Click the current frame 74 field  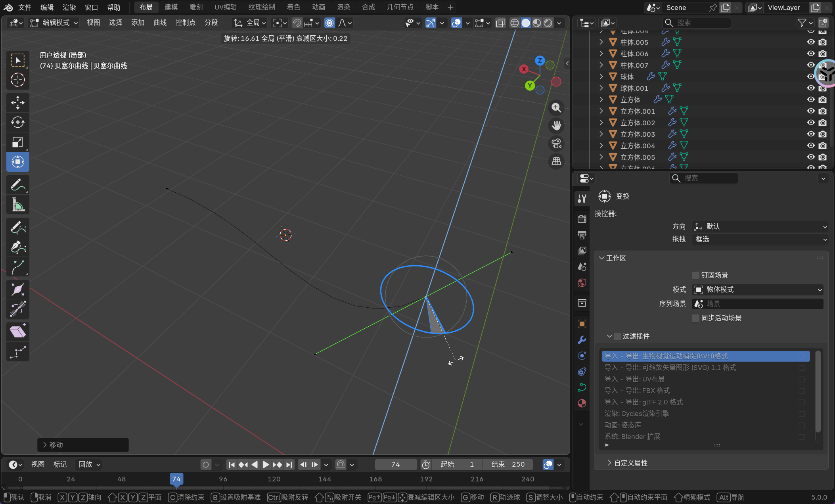(x=395, y=464)
